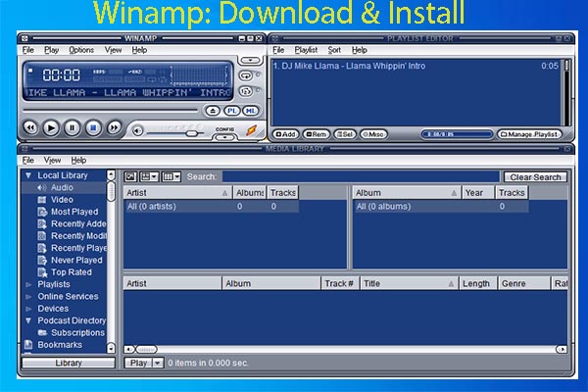Open the Options menu in Winamp
The width and height of the screenshot is (588, 392).
click(x=81, y=50)
